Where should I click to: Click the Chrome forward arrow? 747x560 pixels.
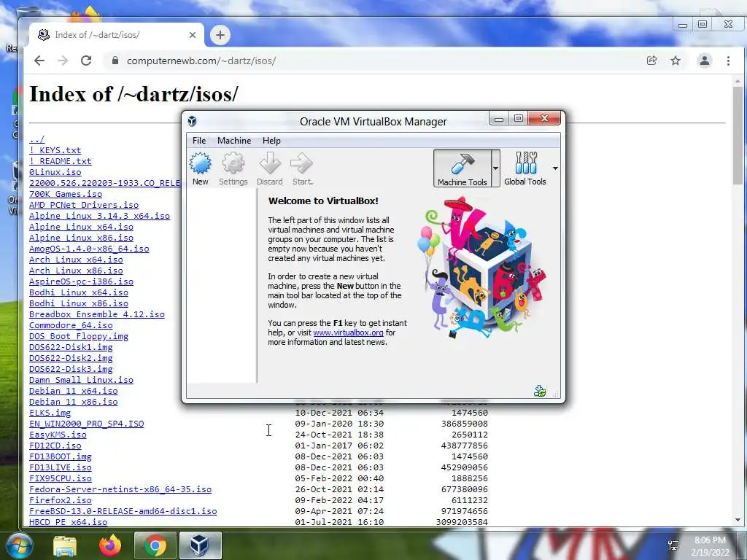(x=63, y=61)
